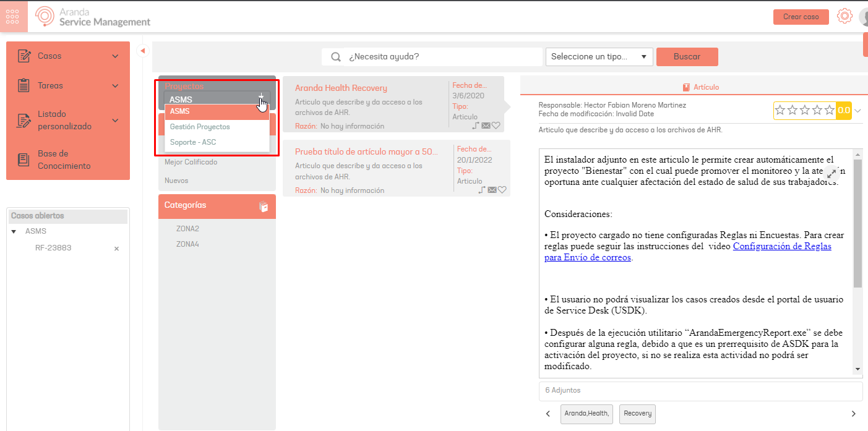Filter by Mejor Calificado
This screenshot has height=431, width=868.
click(191, 162)
